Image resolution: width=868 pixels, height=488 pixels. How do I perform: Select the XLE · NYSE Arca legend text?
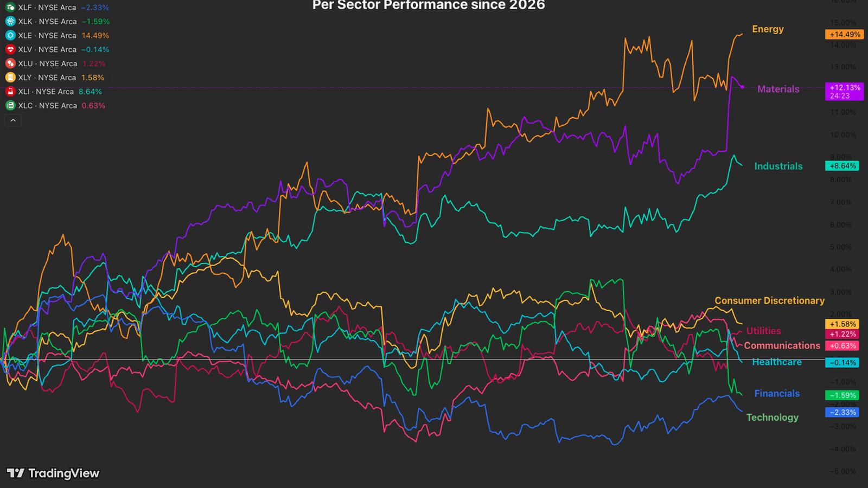[x=47, y=36]
